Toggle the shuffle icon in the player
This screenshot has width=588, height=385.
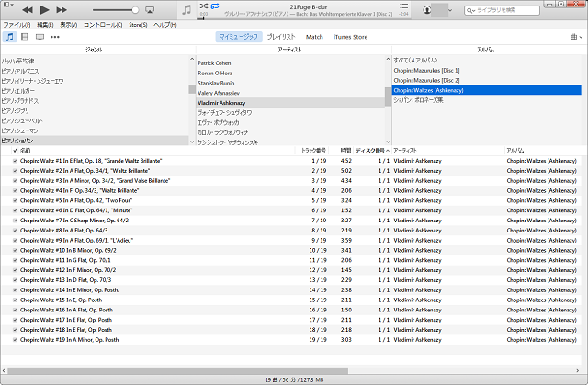pos(204,6)
